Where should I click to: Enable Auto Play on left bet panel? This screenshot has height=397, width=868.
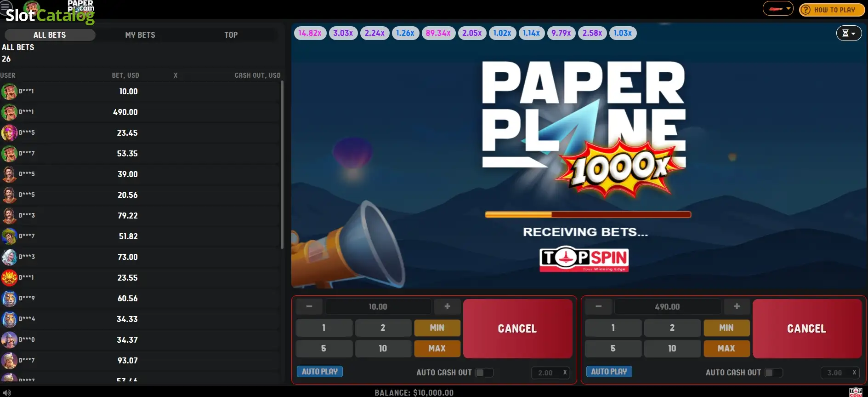point(320,372)
